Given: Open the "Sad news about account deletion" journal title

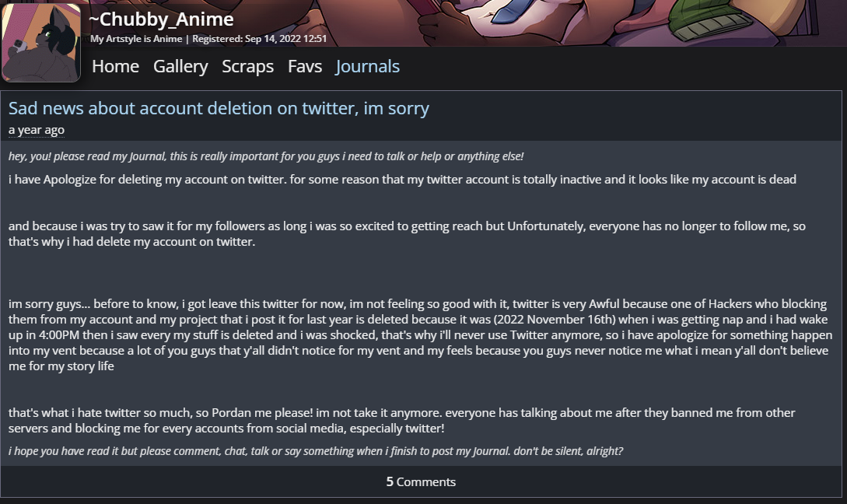Looking at the screenshot, I should [x=219, y=108].
